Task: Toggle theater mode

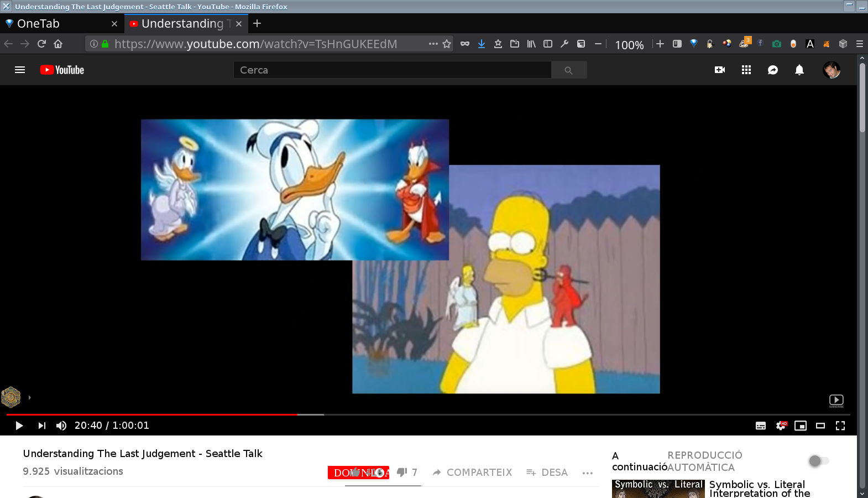Action: click(820, 426)
